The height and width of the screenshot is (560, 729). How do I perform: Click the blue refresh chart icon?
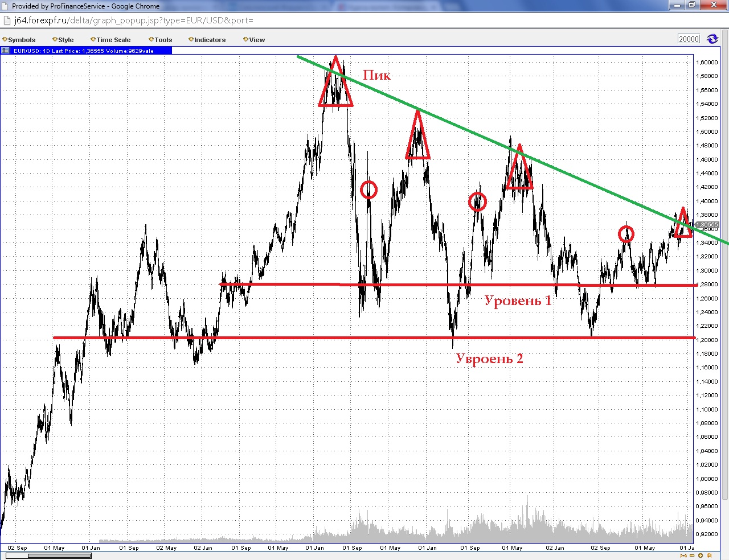(x=712, y=39)
